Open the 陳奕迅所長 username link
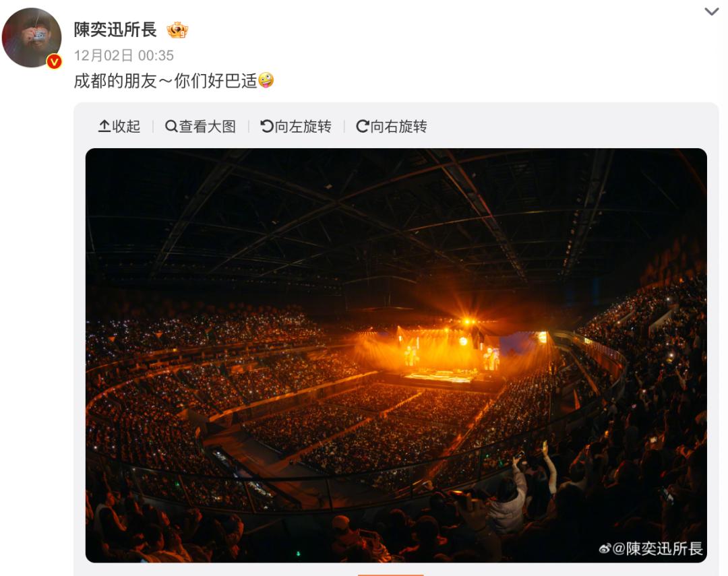728x576 pixels. coord(115,30)
